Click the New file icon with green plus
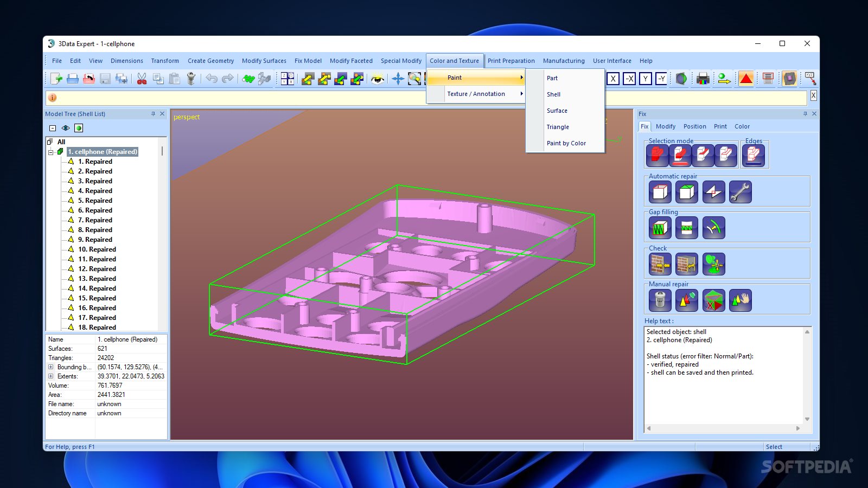This screenshot has width=868, height=488. point(56,79)
